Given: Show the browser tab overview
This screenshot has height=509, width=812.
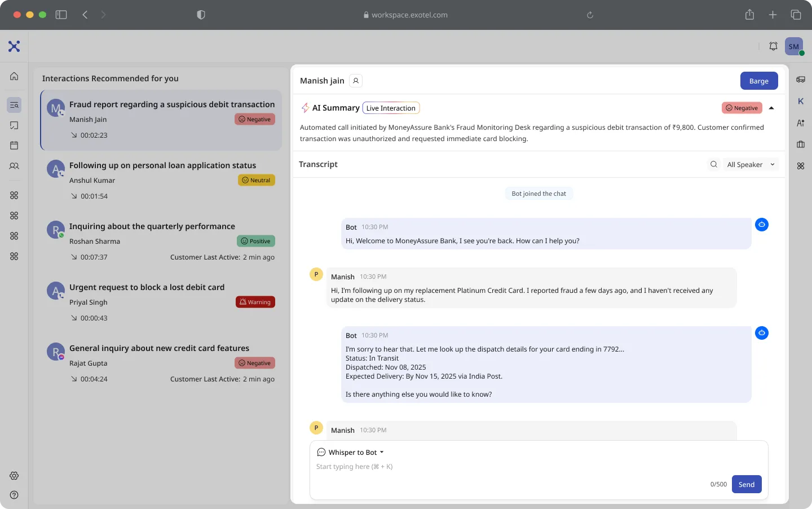Looking at the screenshot, I should click(796, 15).
